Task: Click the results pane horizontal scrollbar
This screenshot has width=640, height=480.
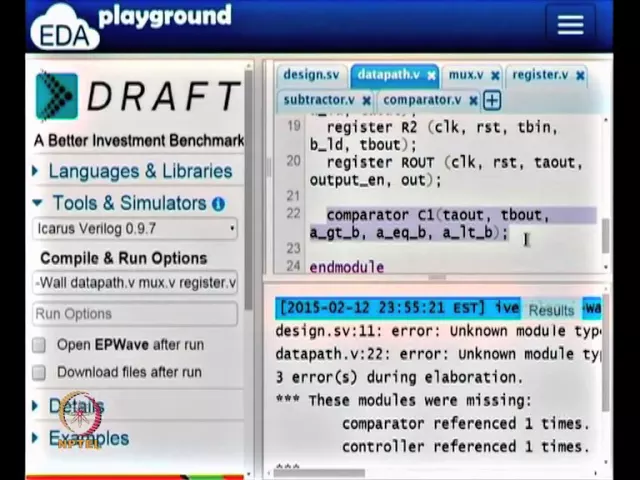Action: [x=319, y=473]
